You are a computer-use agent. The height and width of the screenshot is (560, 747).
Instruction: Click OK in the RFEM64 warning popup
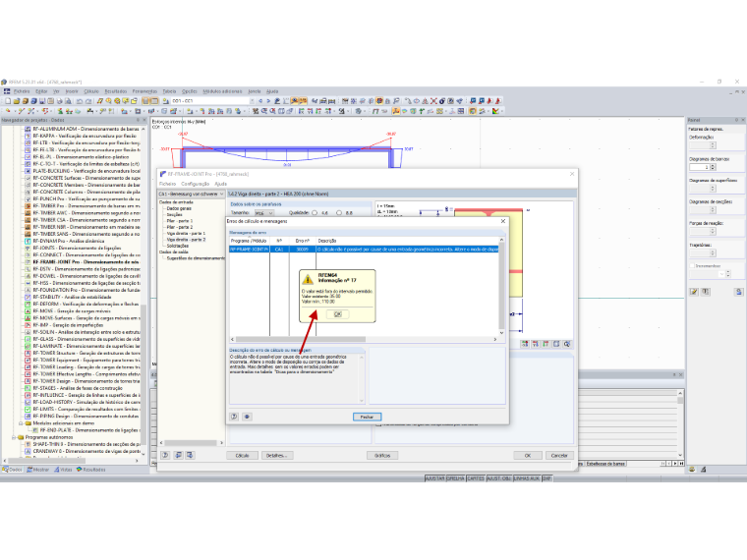338,314
